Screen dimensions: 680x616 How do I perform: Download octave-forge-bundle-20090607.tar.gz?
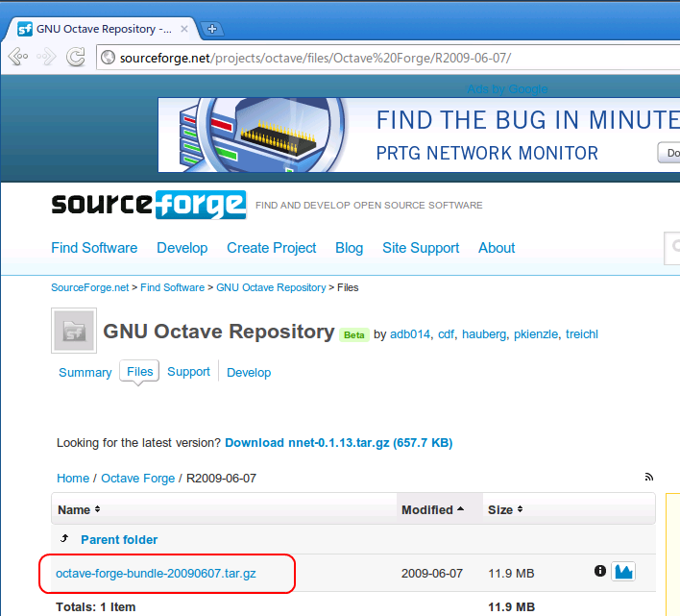(156, 573)
